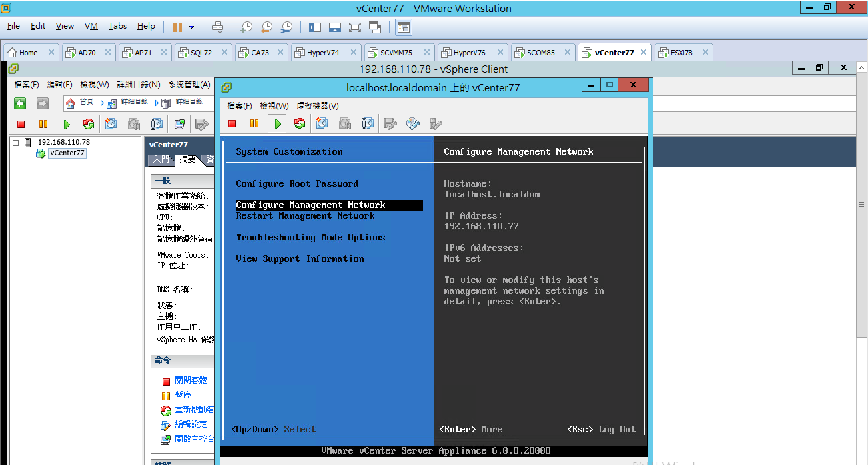Click green power-on icon in console window toolbar
868x465 pixels.
[x=277, y=123]
